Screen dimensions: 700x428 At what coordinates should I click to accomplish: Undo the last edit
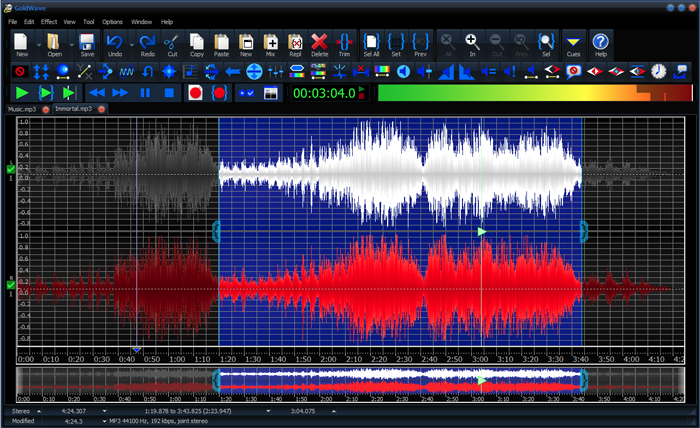click(x=115, y=45)
